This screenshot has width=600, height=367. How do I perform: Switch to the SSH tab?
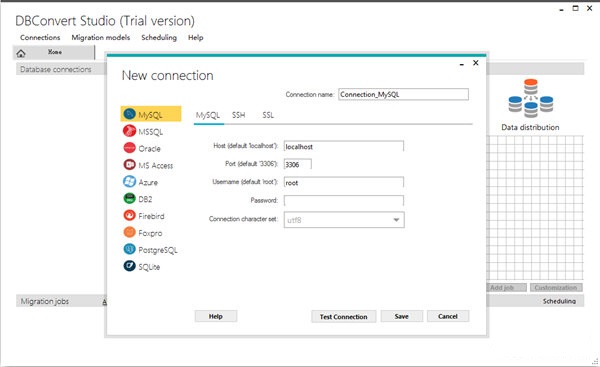tap(238, 115)
